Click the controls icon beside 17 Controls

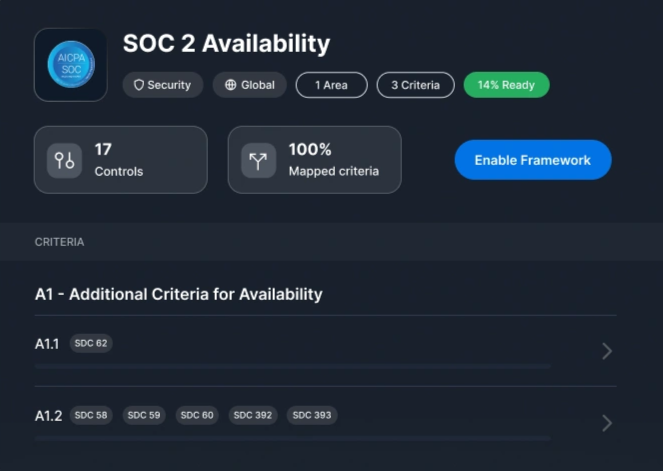64,161
